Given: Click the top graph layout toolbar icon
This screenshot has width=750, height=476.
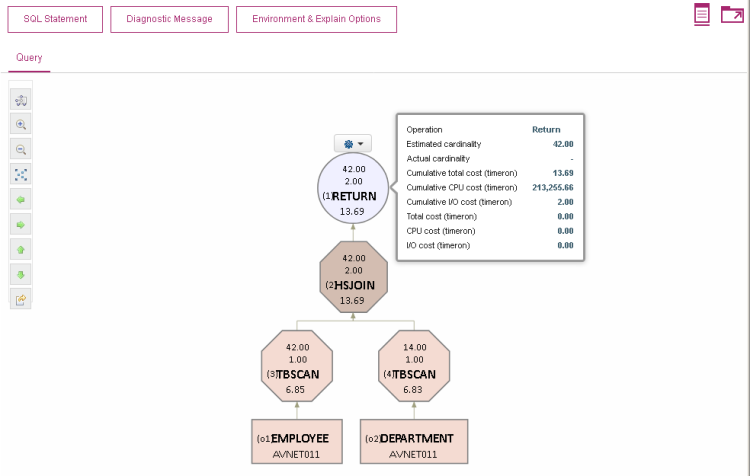Looking at the screenshot, I should [21, 100].
